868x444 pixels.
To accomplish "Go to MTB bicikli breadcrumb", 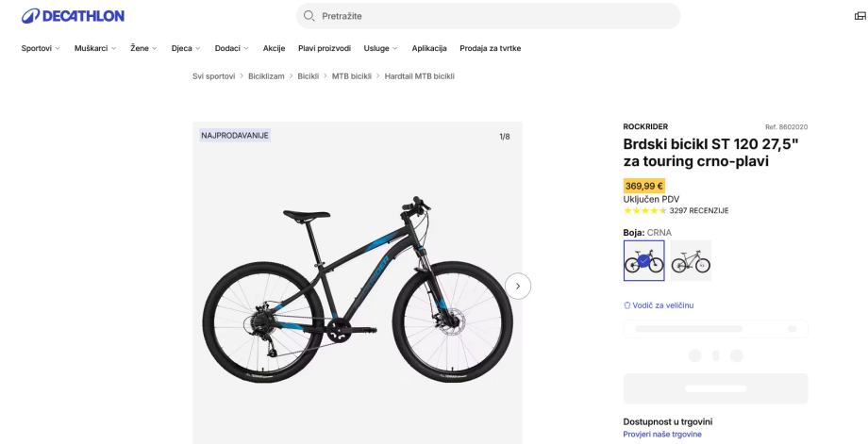I will 352,75.
